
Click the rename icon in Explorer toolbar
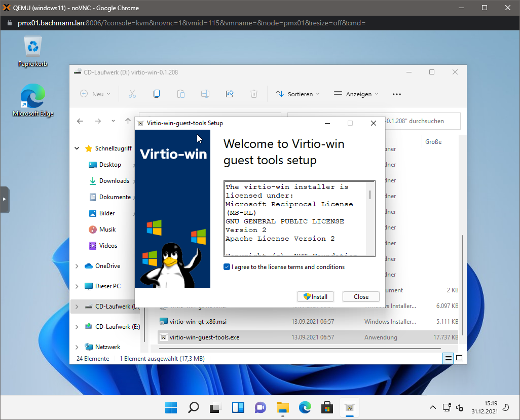point(205,94)
